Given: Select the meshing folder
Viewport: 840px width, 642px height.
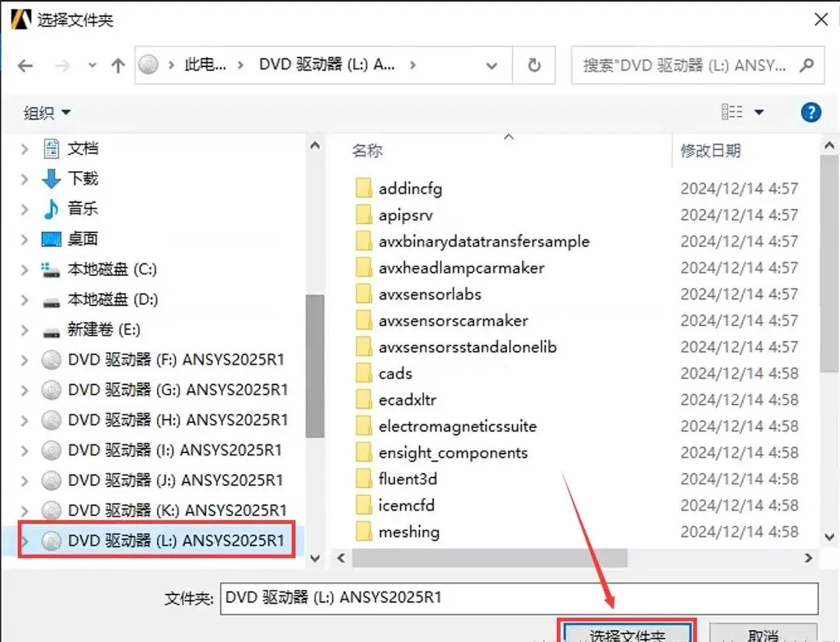Looking at the screenshot, I should 409,532.
